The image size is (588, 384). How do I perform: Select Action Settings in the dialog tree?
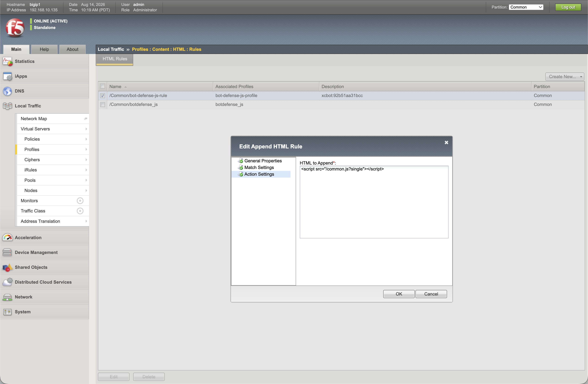259,174
